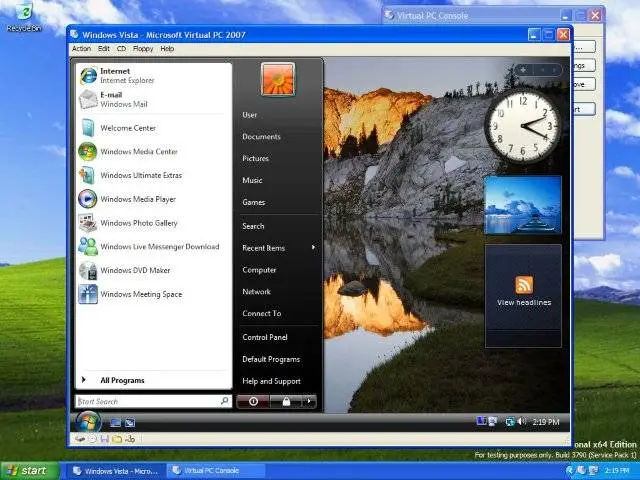640x480 pixels.
Task: Launch Windows DVD Maker
Action: pos(135,270)
